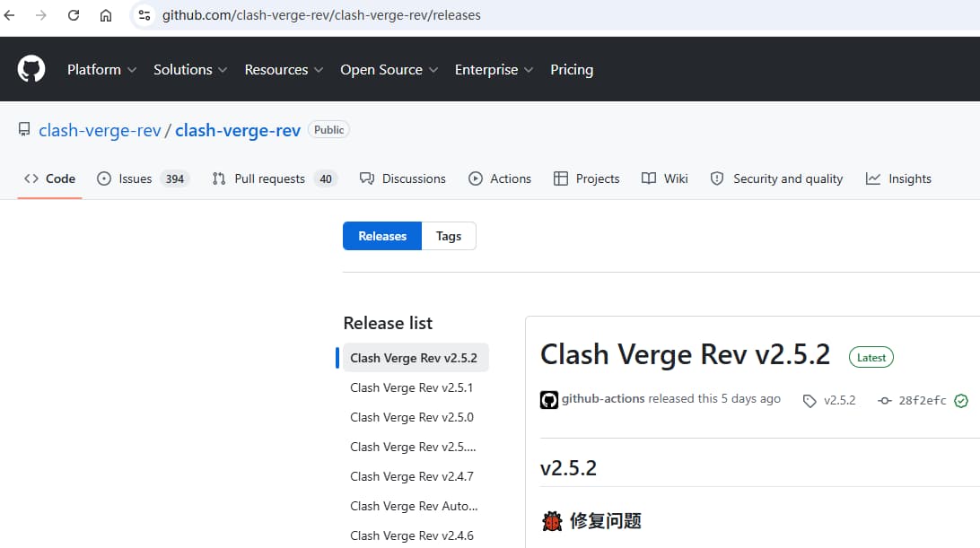Expand the Open Source menu
This screenshot has height=548, width=980.
(x=389, y=69)
